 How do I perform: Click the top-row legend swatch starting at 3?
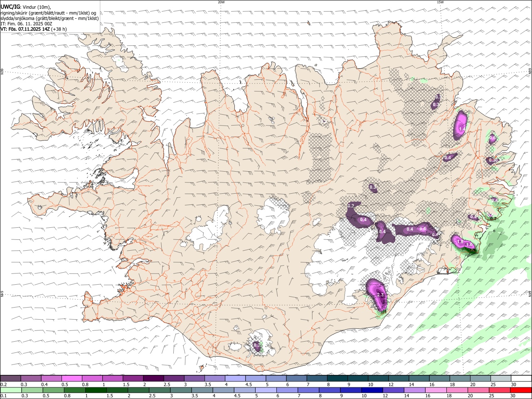point(195,378)
